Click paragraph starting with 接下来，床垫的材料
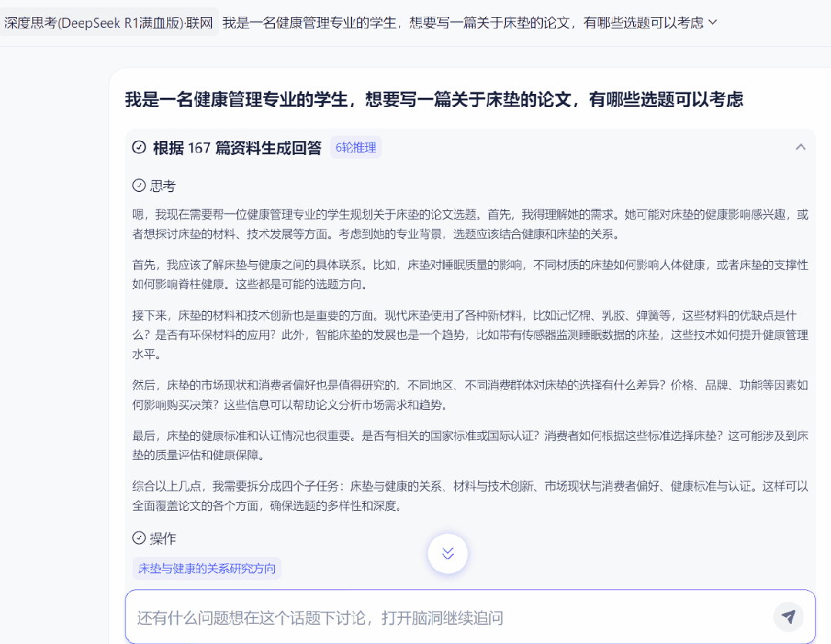Screen dimensions: 831x644 (470, 334)
